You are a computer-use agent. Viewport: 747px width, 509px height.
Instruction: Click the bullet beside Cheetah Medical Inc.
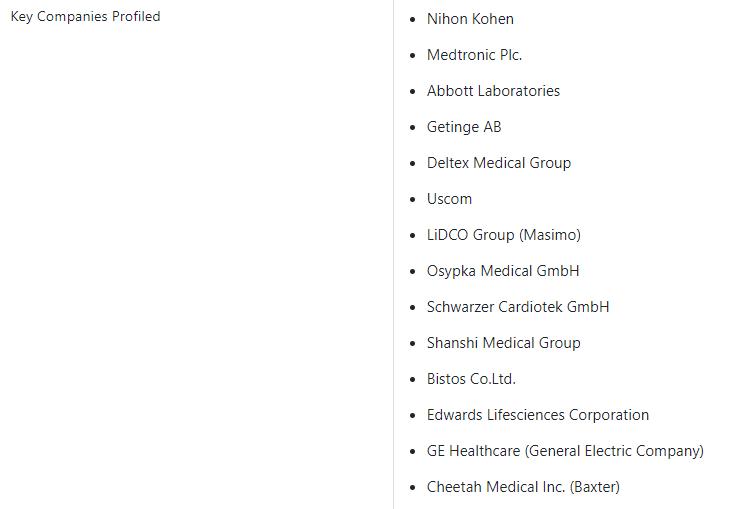coord(413,488)
